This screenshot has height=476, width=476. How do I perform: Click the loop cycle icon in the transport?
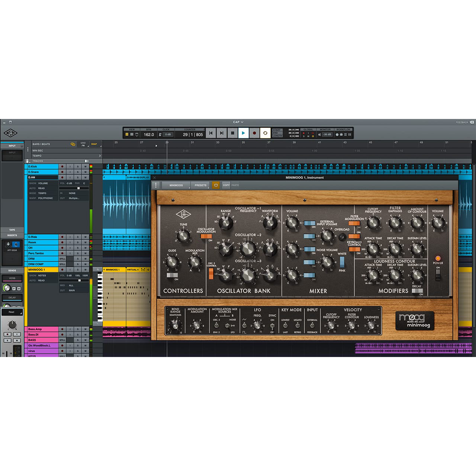(x=265, y=134)
